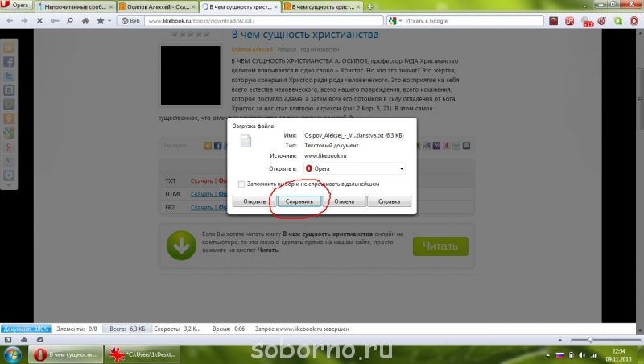Screen dimensions: 644x364
Task: Check 'Запомнить выбор и не спрашивать' checkbox
Action: [242, 184]
